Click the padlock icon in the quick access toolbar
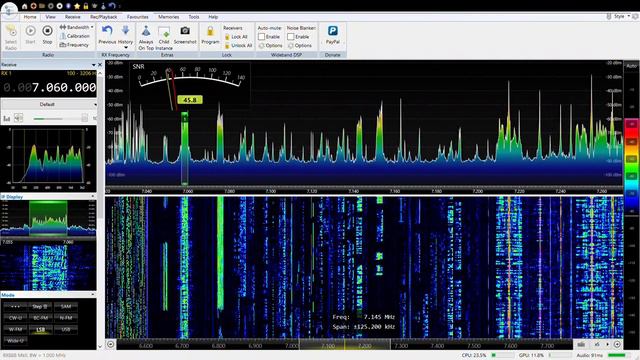The width and height of the screenshot is (640, 360). click(86, 6)
